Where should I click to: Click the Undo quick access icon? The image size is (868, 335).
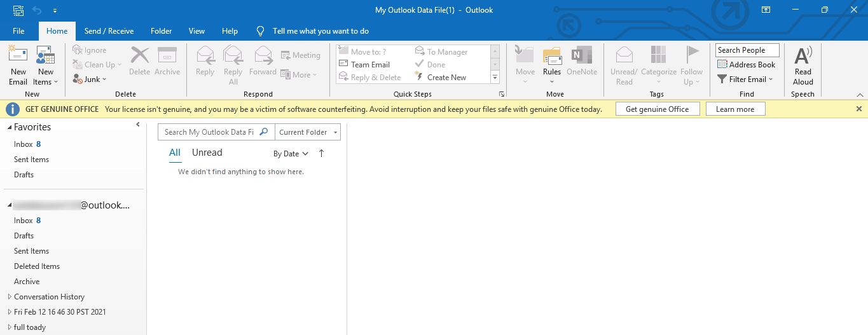[x=37, y=10]
